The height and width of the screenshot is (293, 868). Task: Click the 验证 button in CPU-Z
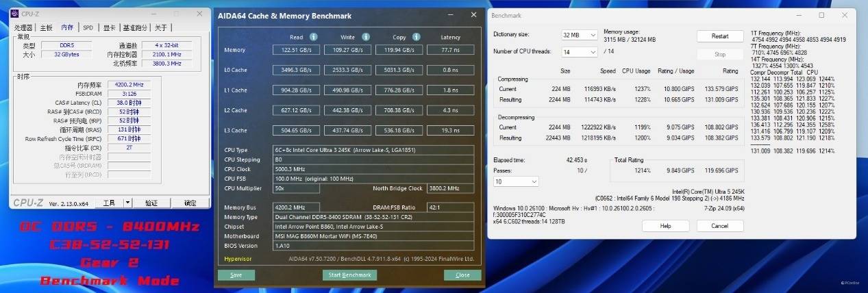point(151,203)
